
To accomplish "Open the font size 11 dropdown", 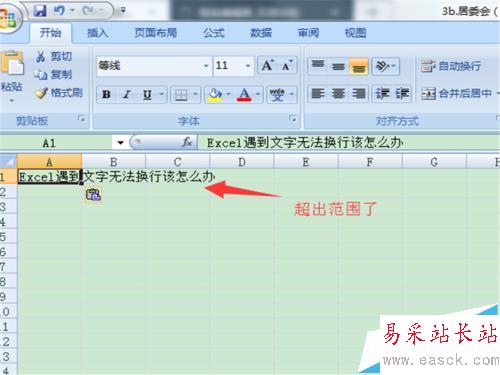I will [248, 66].
